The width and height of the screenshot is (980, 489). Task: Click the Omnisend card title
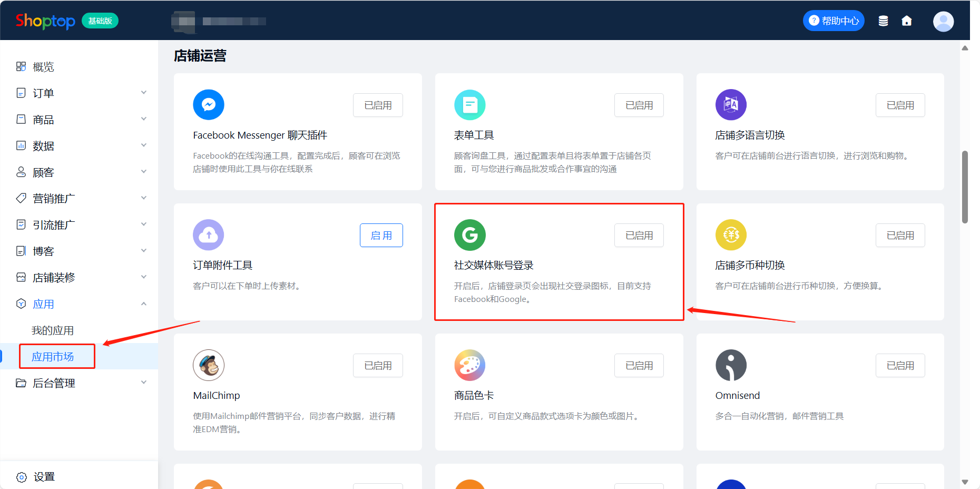[738, 396]
